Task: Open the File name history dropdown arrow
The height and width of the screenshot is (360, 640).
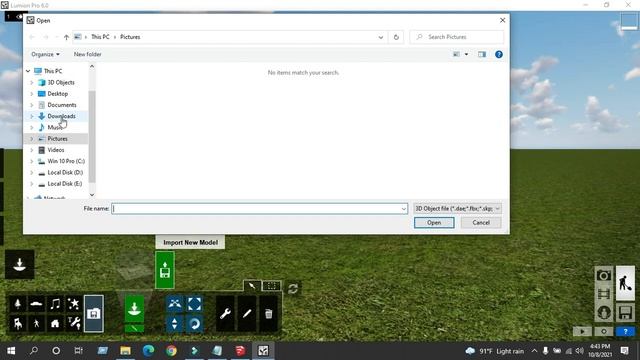Action: 403,209
